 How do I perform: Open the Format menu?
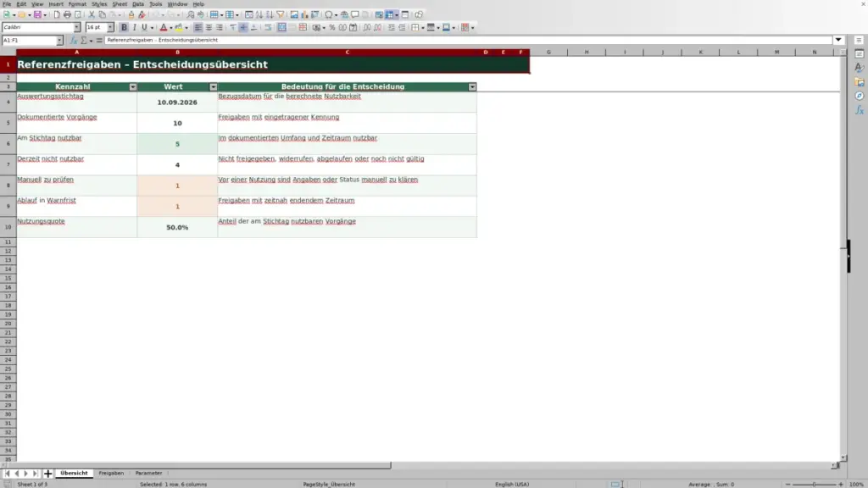(77, 4)
